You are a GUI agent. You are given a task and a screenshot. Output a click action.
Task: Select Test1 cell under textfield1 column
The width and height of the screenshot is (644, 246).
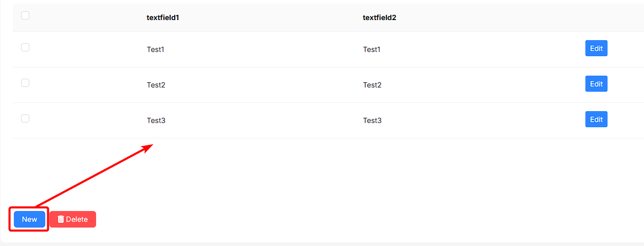click(x=156, y=49)
